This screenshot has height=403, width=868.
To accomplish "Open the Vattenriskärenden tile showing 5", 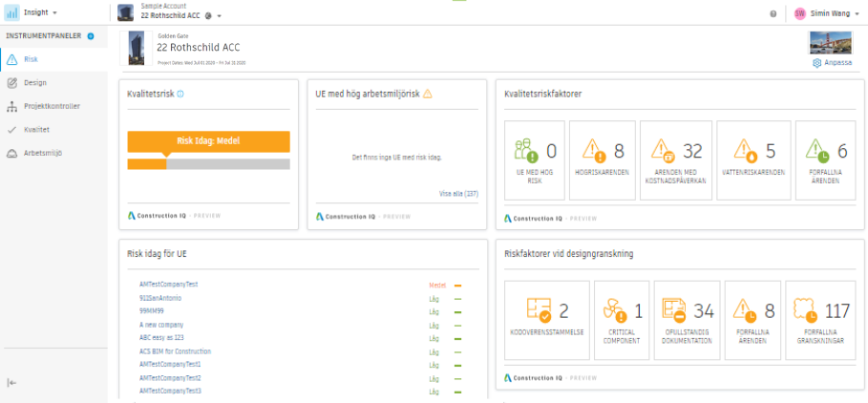I will tap(752, 159).
